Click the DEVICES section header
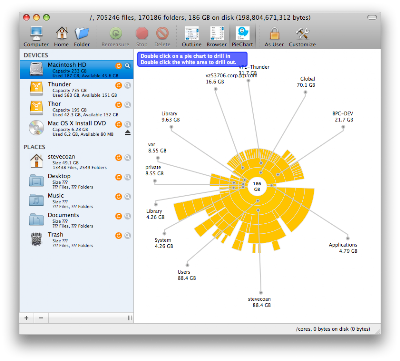The image size is (400, 361). pos(36,55)
